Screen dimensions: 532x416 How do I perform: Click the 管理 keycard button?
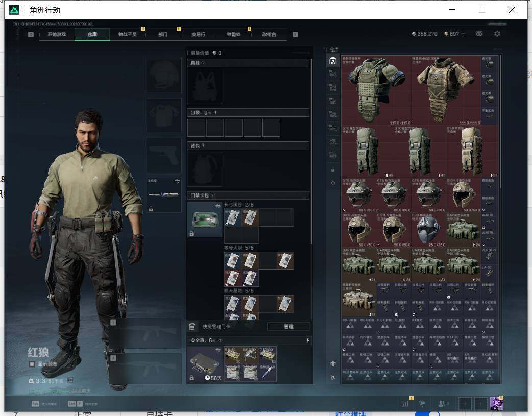[288, 327]
